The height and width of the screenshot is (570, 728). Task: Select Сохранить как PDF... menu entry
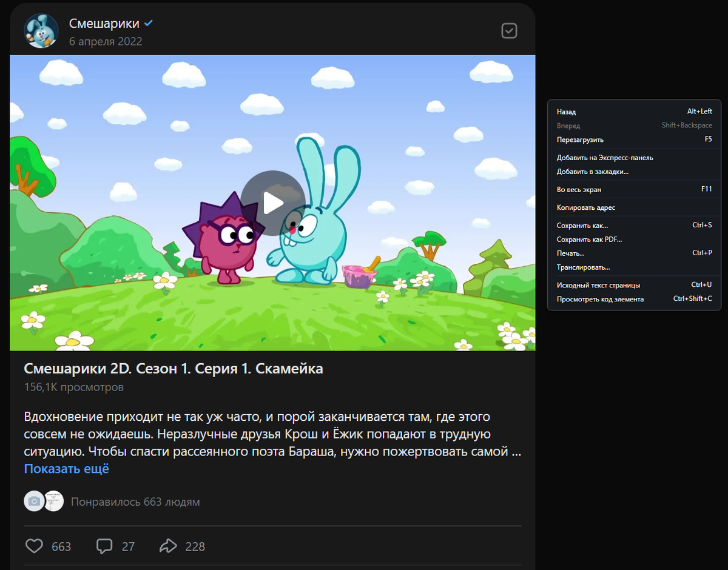[635, 240]
